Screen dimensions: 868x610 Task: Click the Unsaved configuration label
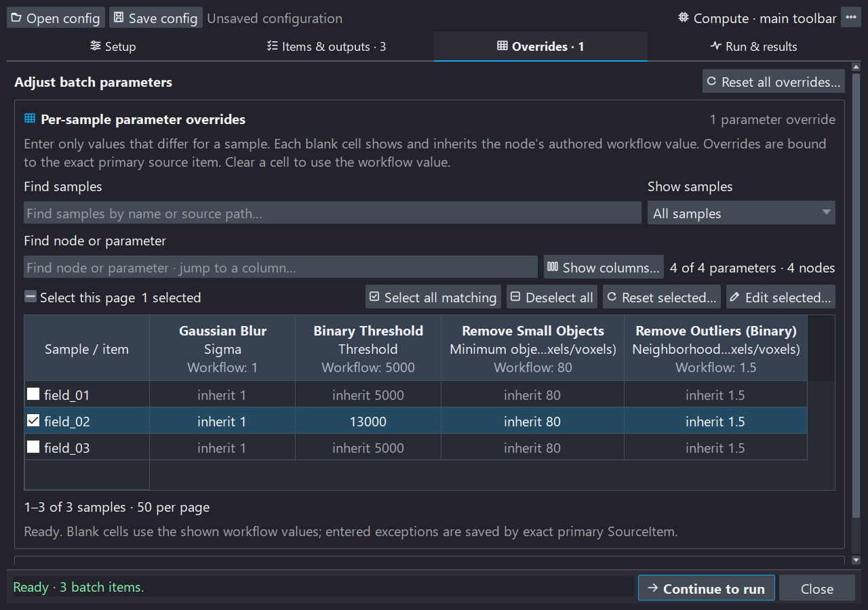[x=275, y=18]
